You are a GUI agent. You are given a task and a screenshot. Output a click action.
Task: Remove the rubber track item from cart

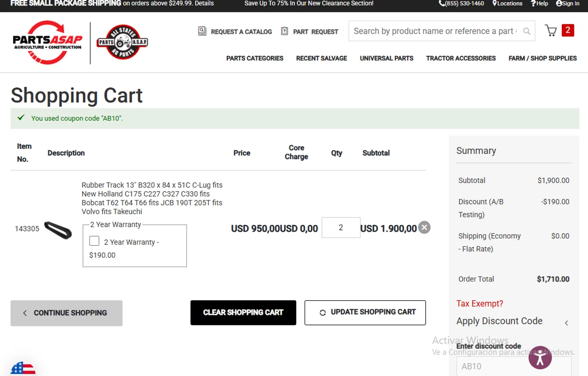click(424, 227)
